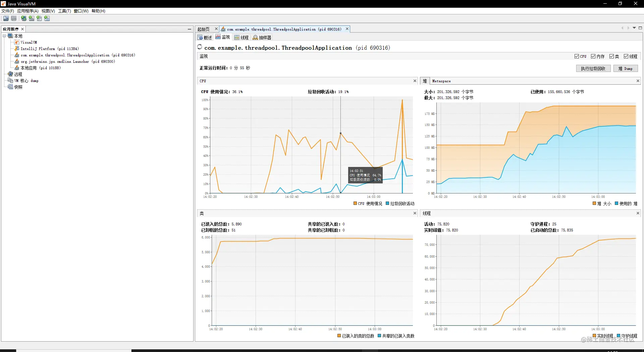Close the 类 chart panel
Image resolution: width=644 pixels, height=352 pixels.
coord(415,213)
